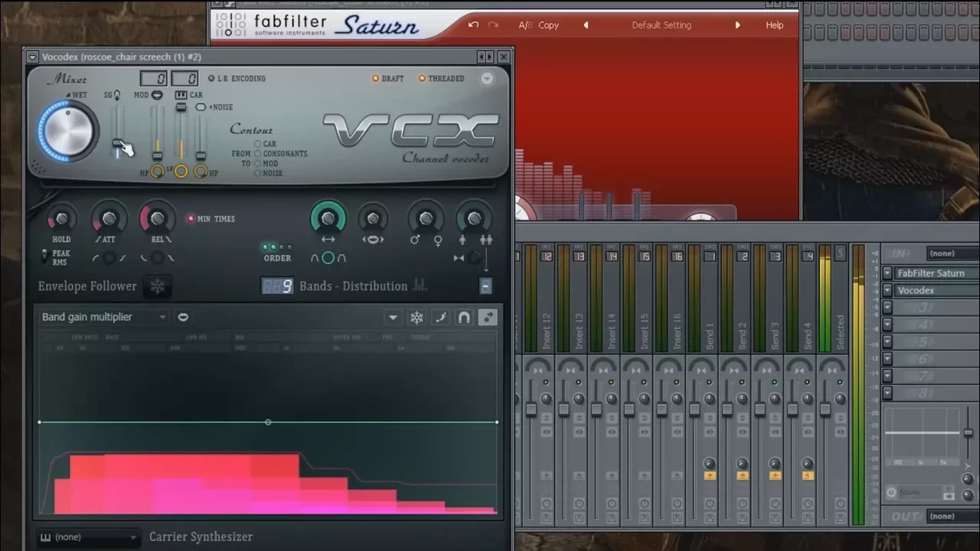Click the Insert 16 volume fader
This screenshot has width=980, height=551.
pyautogui.click(x=662, y=409)
